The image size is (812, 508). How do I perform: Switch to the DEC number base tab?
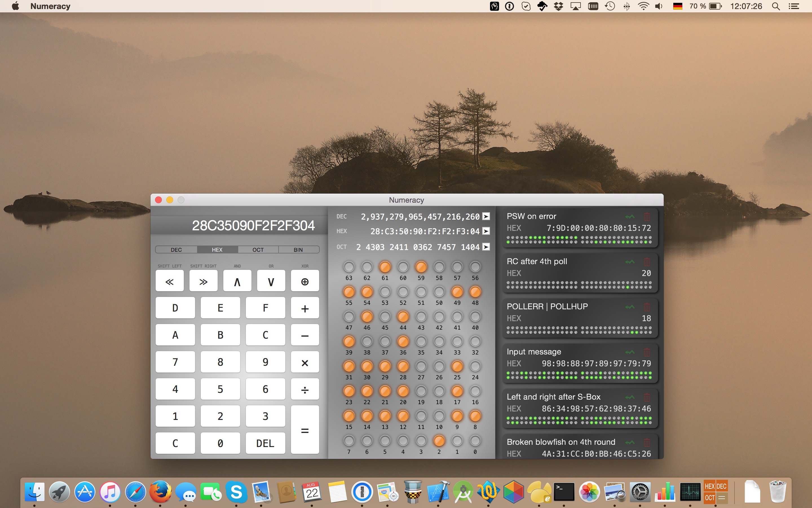click(x=176, y=250)
